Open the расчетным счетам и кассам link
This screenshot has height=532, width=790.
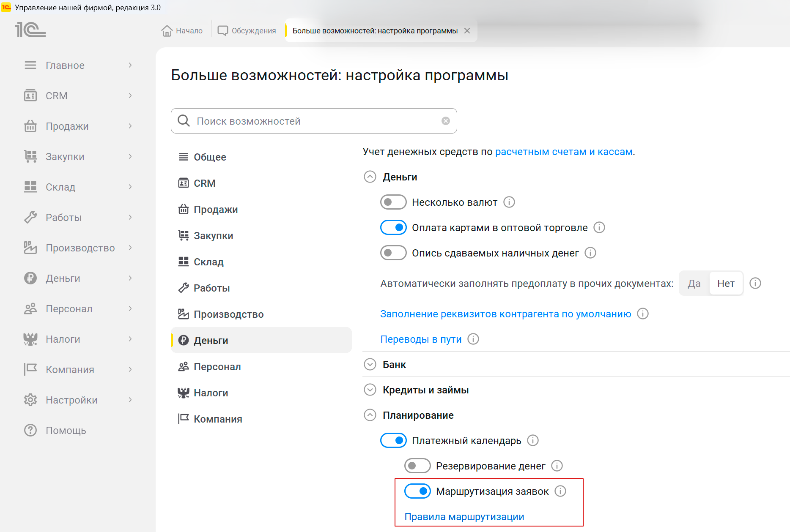[x=564, y=152]
